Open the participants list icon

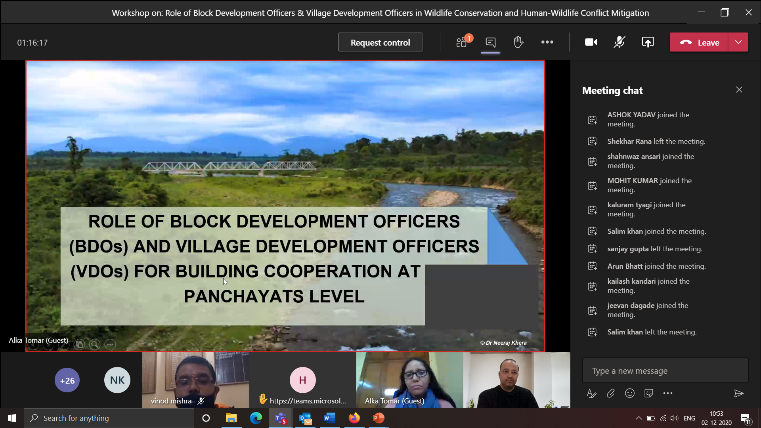tap(463, 42)
